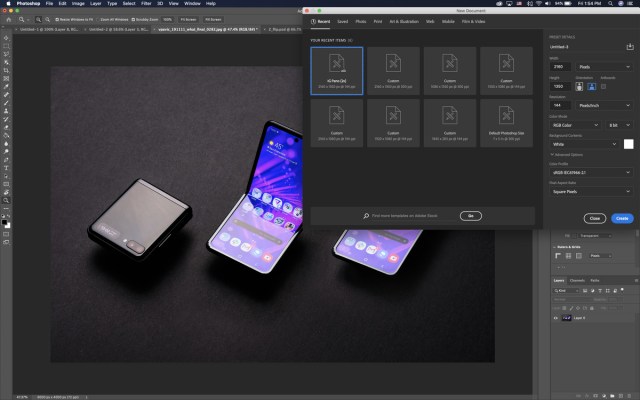Select the Type tool in toolbar
640x400 pixels.
tap(6, 168)
